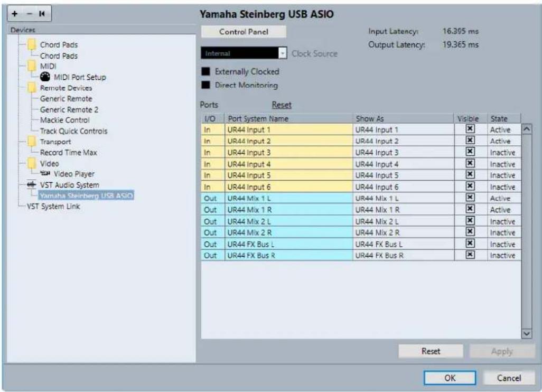The image size is (542, 392).
Task: Click the reset-to-start icon beside the minus icon
Action: click(42, 14)
